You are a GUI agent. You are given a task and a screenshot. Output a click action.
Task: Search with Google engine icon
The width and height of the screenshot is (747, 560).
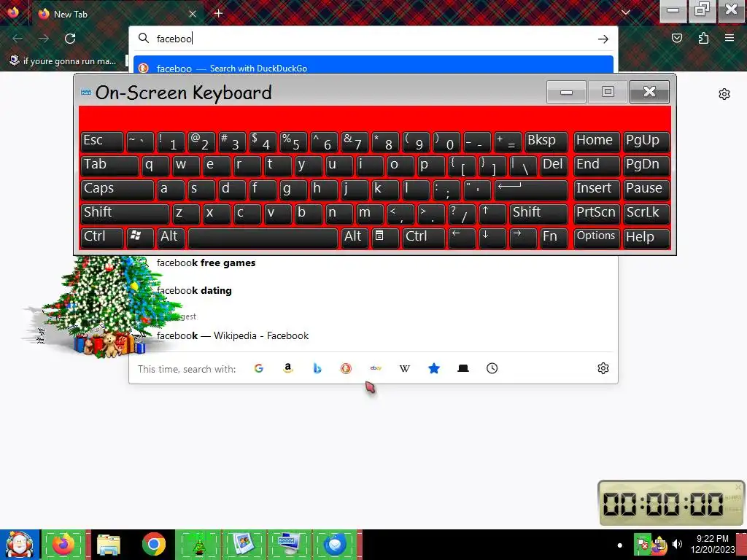click(x=259, y=368)
